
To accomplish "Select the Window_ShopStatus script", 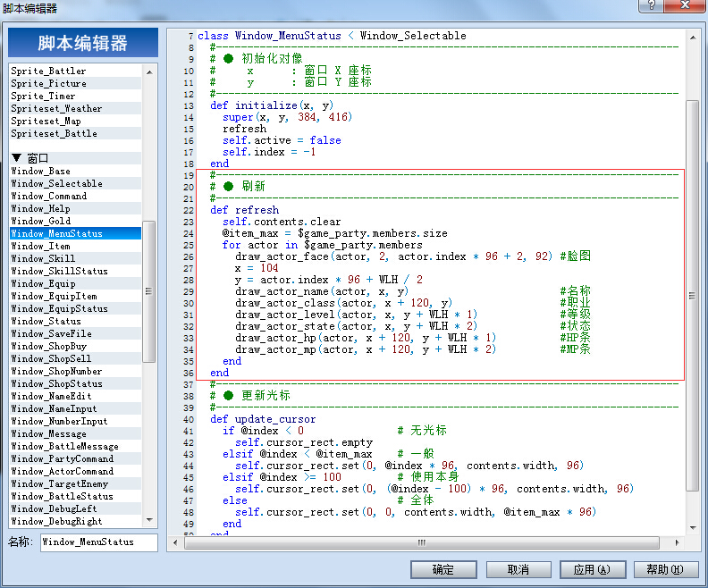I will coord(75,383).
